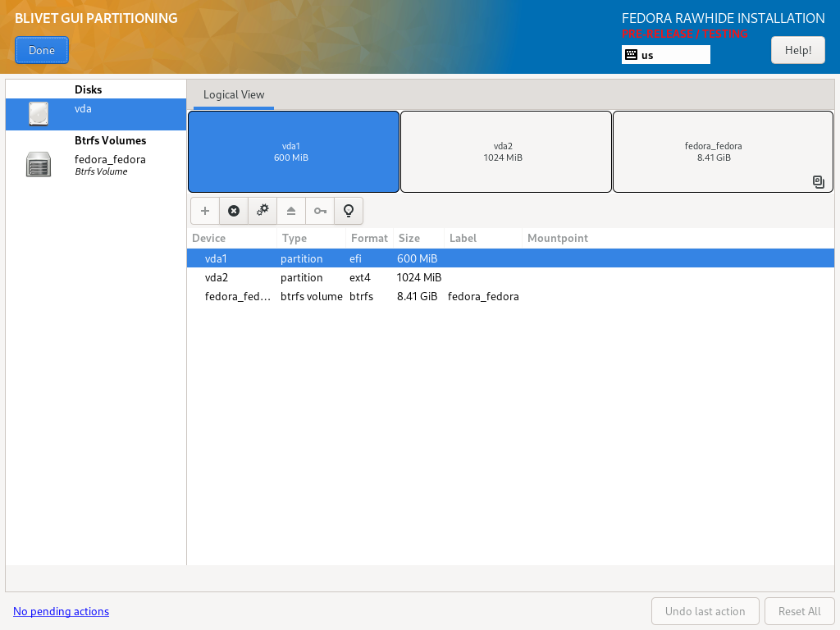
Task: Select the vda2 row in the device table
Action: pos(510,277)
